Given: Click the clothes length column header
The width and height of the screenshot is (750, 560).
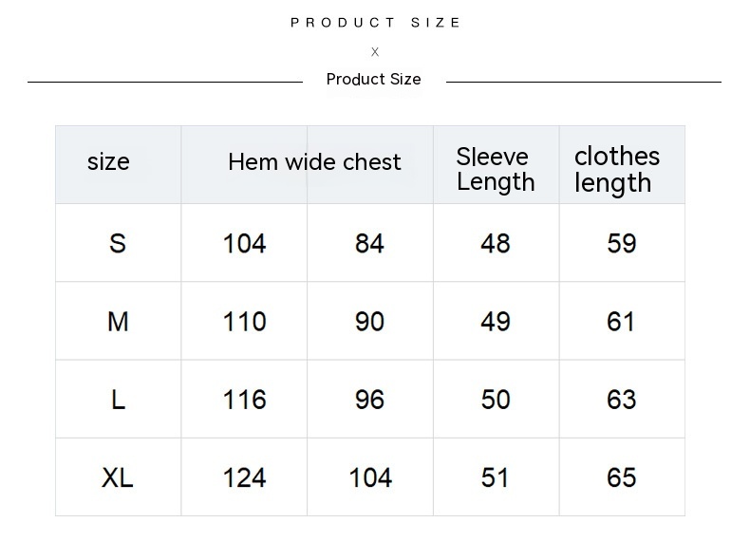Looking at the screenshot, I should point(616,169).
